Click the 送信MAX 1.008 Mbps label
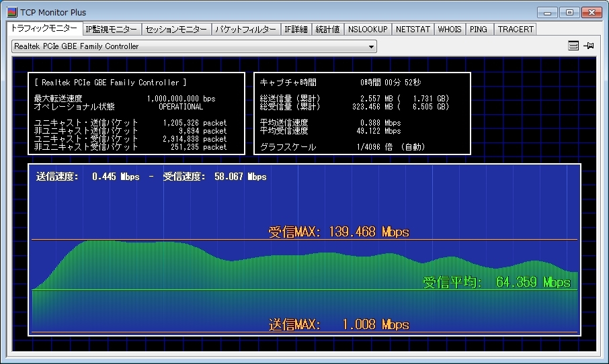 coord(339,324)
